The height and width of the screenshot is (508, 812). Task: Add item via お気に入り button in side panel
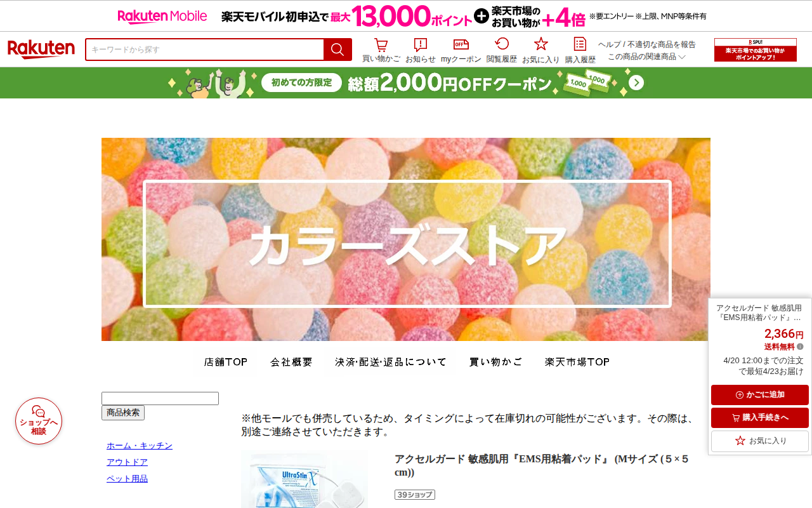pyautogui.click(x=760, y=441)
